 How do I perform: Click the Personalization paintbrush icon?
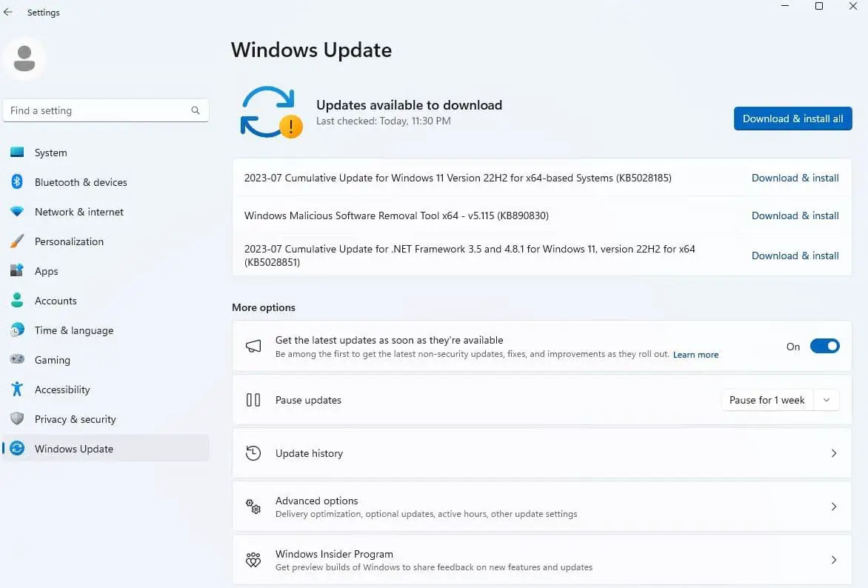point(17,241)
